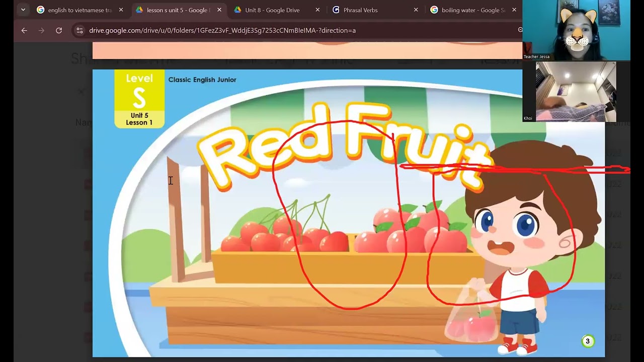View site information icon beside the URL
Screen dimensions: 644x362
[79, 31]
